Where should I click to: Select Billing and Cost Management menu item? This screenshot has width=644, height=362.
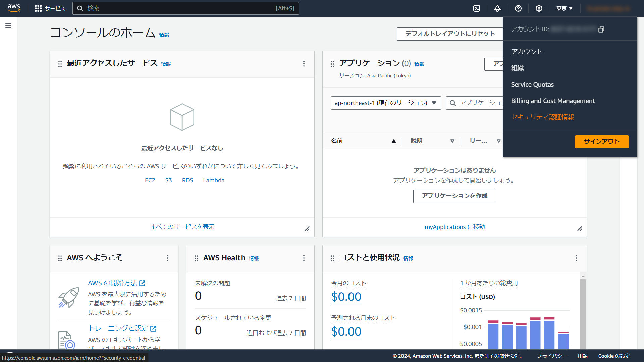pyautogui.click(x=553, y=101)
